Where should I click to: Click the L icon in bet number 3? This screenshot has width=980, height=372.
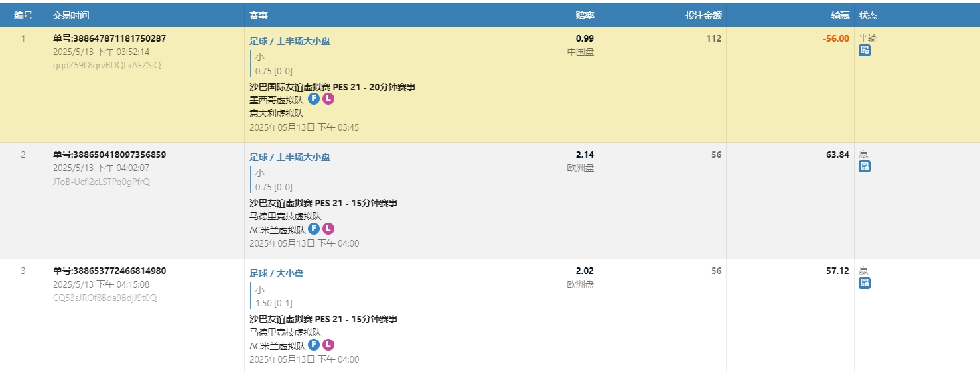(328, 345)
